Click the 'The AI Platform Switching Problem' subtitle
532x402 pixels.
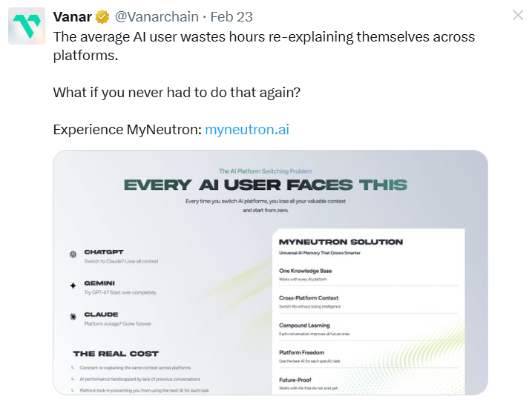pyautogui.click(x=265, y=171)
